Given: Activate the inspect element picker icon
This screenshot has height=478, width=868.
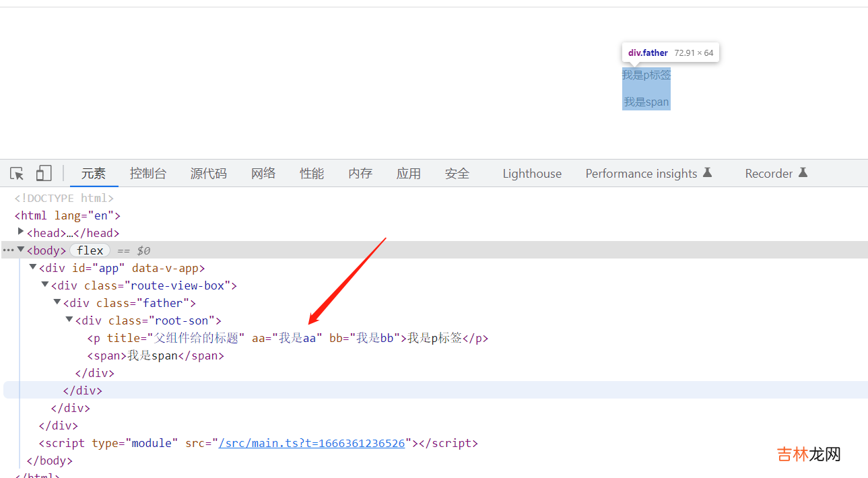Looking at the screenshot, I should coord(17,174).
